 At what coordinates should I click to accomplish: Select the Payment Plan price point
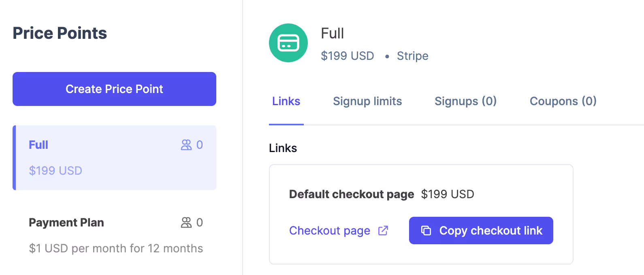[x=114, y=235]
